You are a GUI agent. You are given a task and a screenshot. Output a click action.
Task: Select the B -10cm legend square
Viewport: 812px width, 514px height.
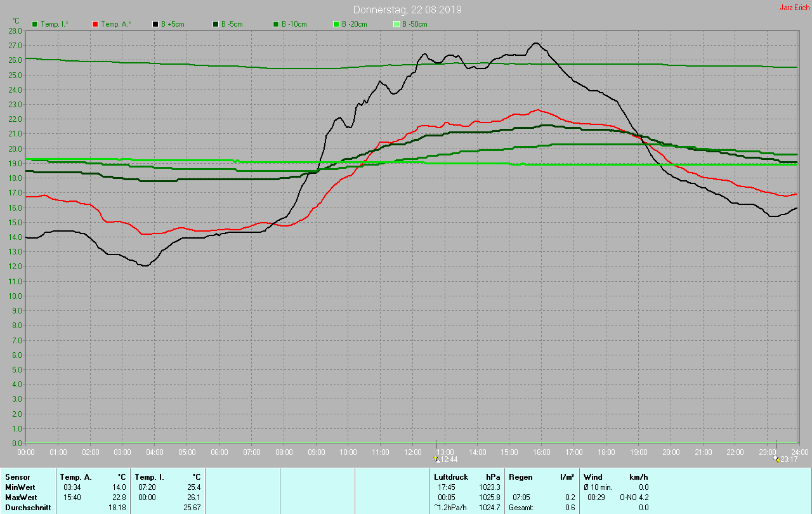pos(276,24)
